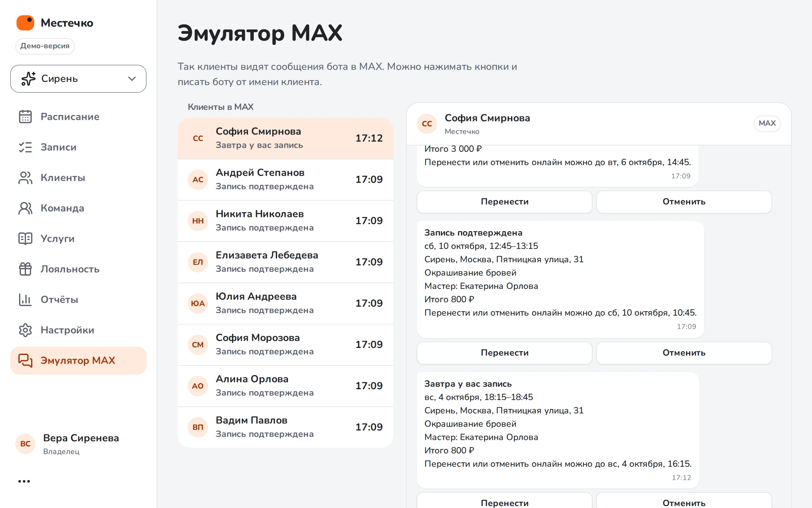Go to the Клиенты section
Viewport: 812px width, 508px height.
[x=78, y=178]
